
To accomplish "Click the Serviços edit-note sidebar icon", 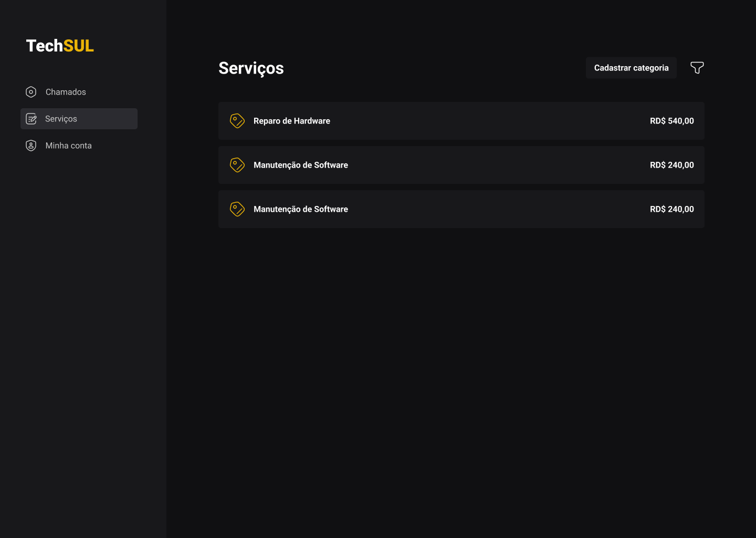I will (x=31, y=119).
